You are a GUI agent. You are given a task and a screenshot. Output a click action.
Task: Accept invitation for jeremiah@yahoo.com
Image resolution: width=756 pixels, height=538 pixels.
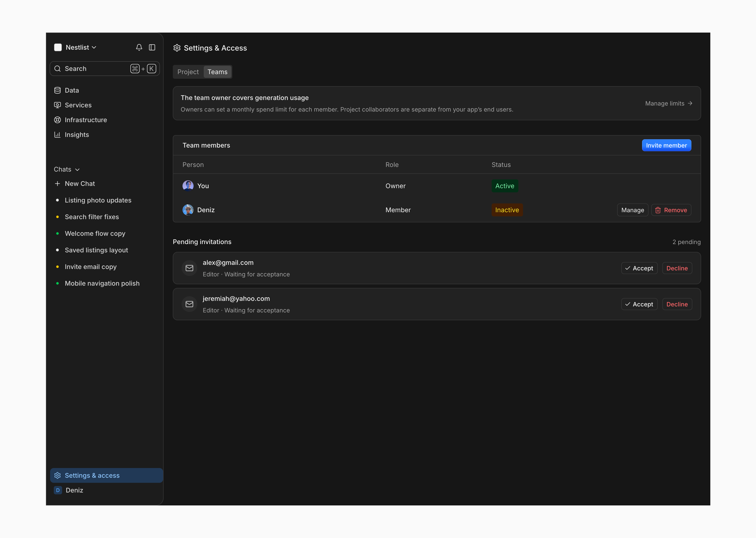(x=639, y=304)
